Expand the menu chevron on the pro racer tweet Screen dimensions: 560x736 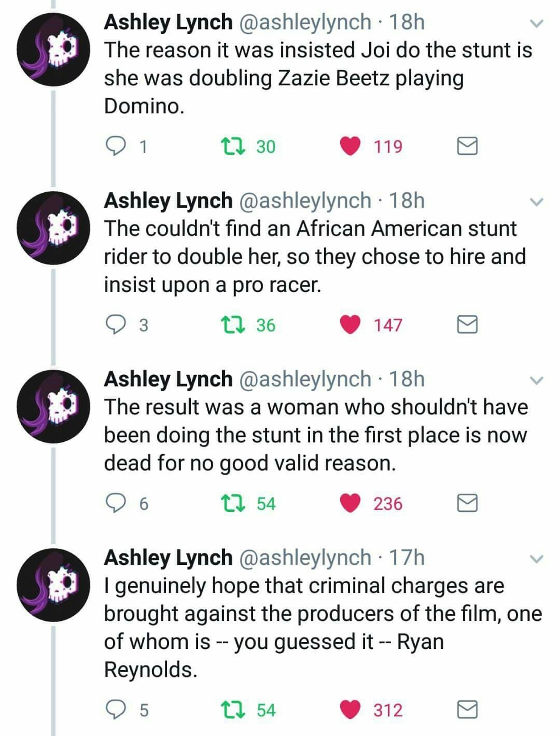pyautogui.click(x=536, y=202)
